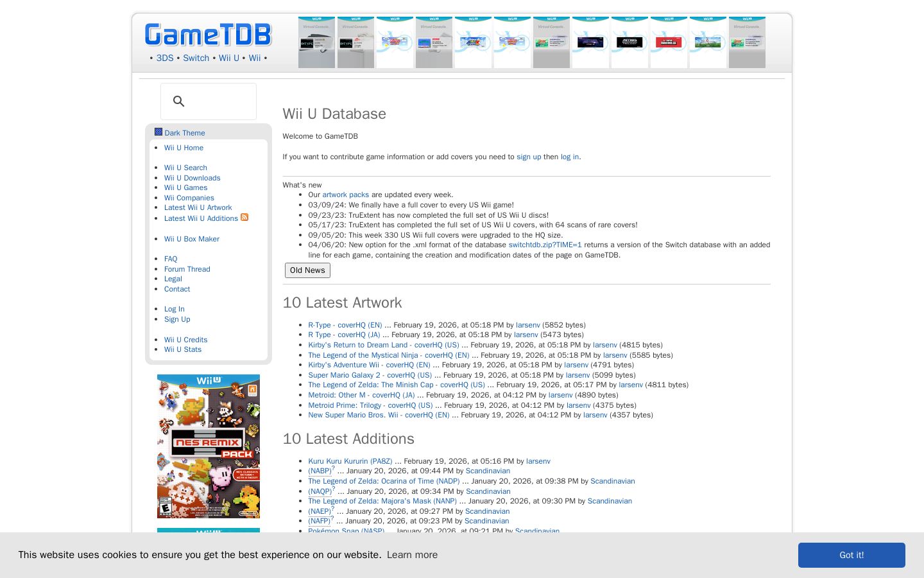Screen dimensions: 924x578
Task: Open the Metroid Prime Trilogy header cover thumbnail
Action: 629,42
